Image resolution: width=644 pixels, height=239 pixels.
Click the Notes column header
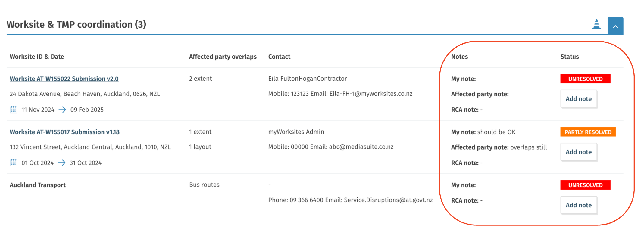pyautogui.click(x=459, y=57)
